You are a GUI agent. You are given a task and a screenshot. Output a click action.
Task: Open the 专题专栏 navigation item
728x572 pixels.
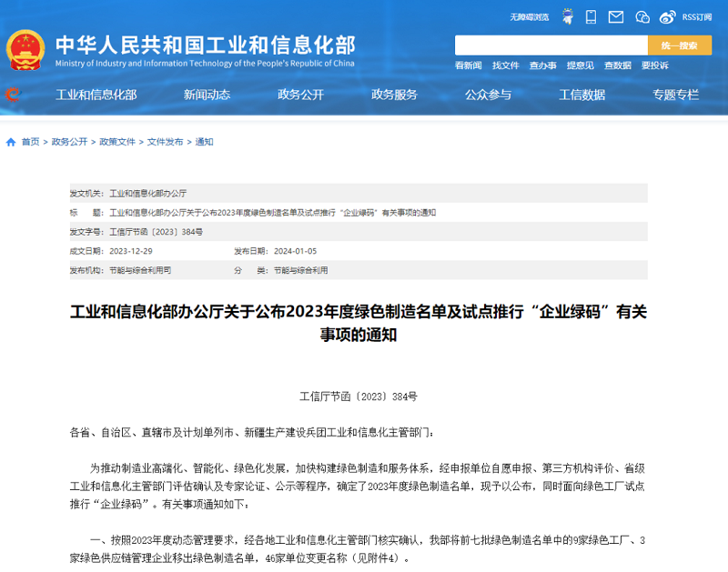[675, 95]
